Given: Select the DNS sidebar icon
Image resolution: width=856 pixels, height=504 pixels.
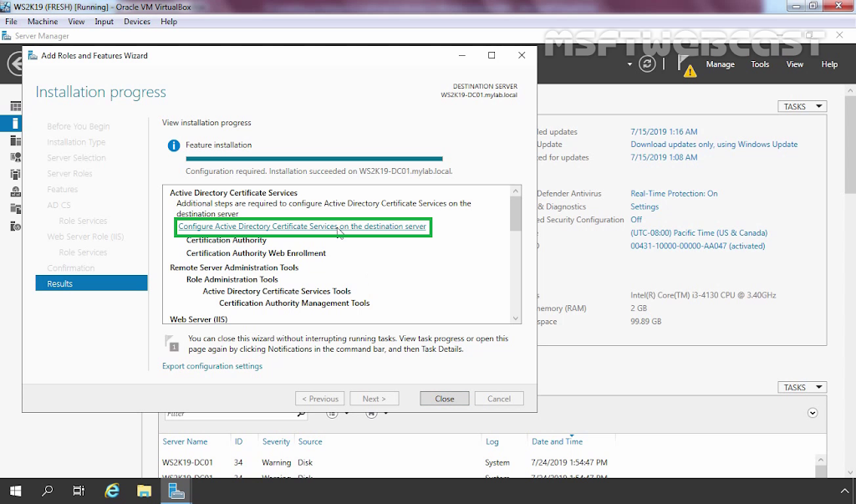Looking at the screenshot, I should coord(15,191).
